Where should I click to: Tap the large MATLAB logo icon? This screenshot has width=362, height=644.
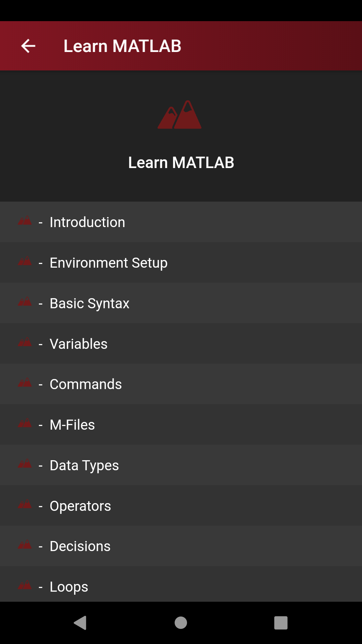180,115
